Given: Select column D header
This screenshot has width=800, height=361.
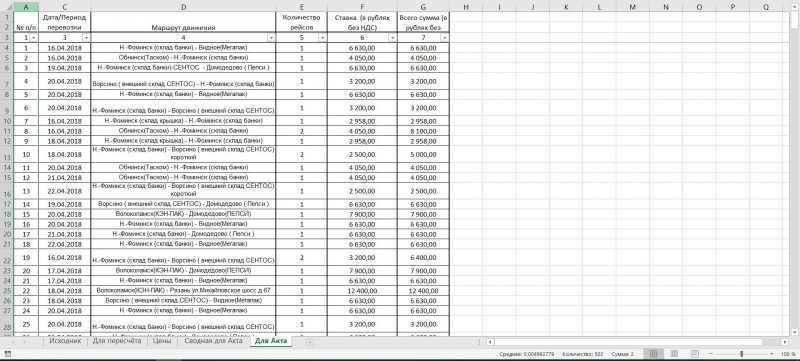Looking at the screenshot, I should pyautogui.click(x=183, y=7).
